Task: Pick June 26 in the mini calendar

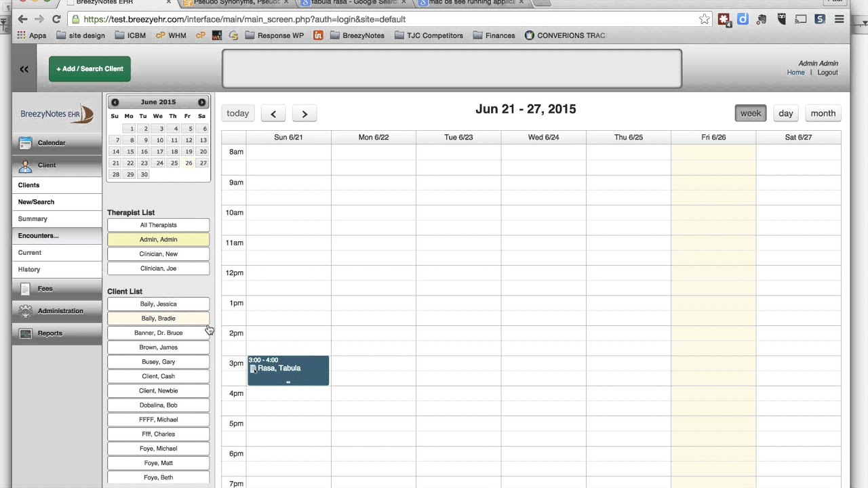Action: pos(188,163)
